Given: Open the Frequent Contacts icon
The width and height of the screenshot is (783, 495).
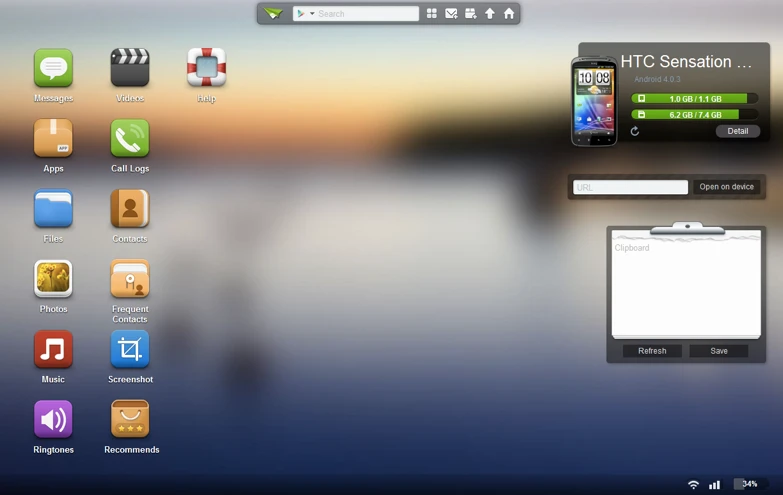Looking at the screenshot, I should [130, 279].
